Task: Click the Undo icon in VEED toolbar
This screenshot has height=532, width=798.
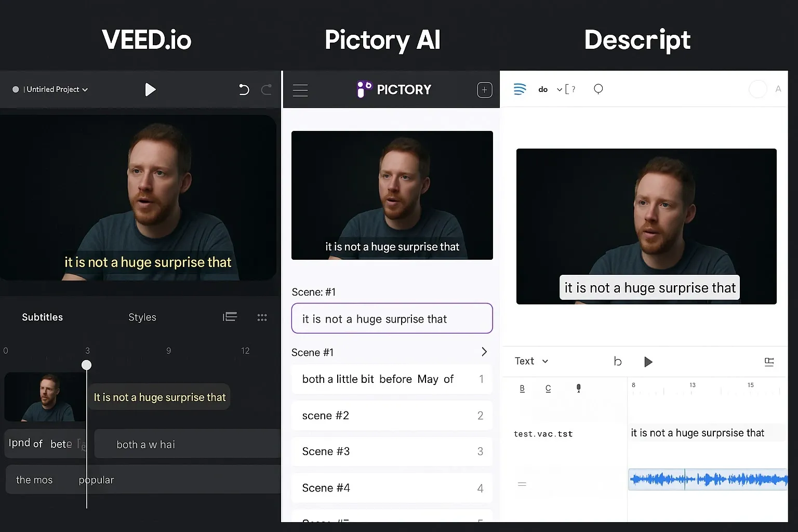Action: [244, 89]
